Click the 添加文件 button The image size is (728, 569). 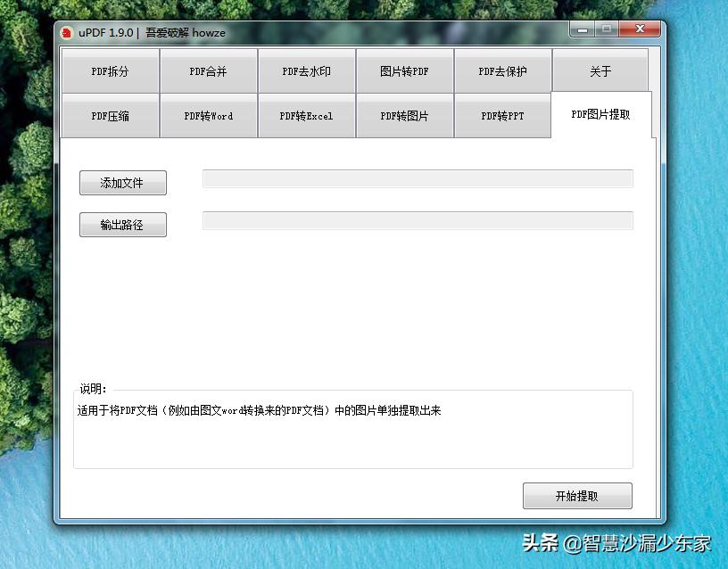pyautogui.click(x=122, y=182)
